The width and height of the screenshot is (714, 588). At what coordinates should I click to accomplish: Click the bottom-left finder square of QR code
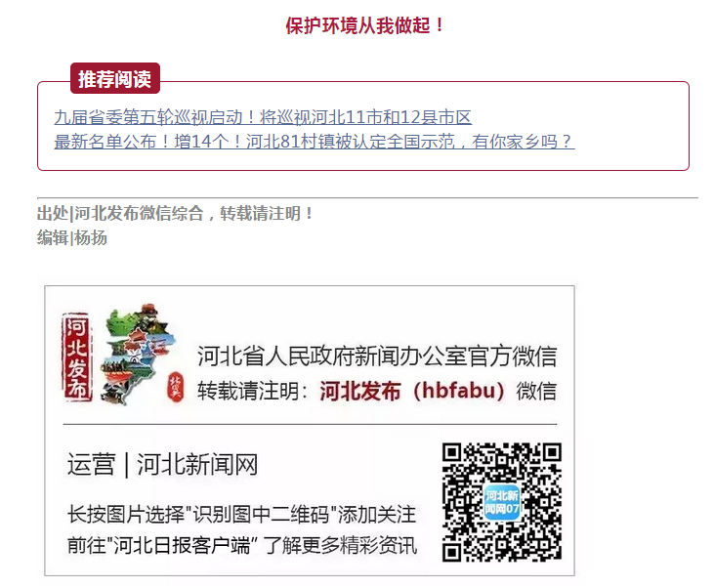pos(452,552)
